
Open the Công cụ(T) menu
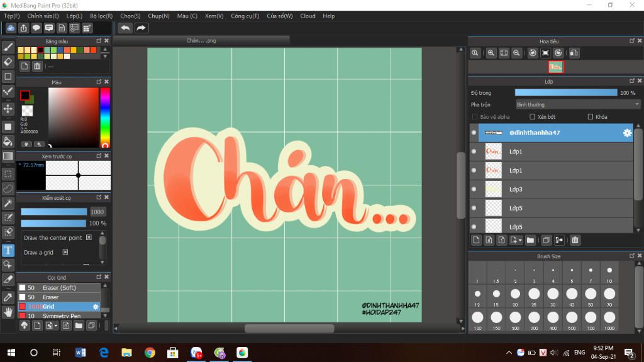[x=245, y=16]
